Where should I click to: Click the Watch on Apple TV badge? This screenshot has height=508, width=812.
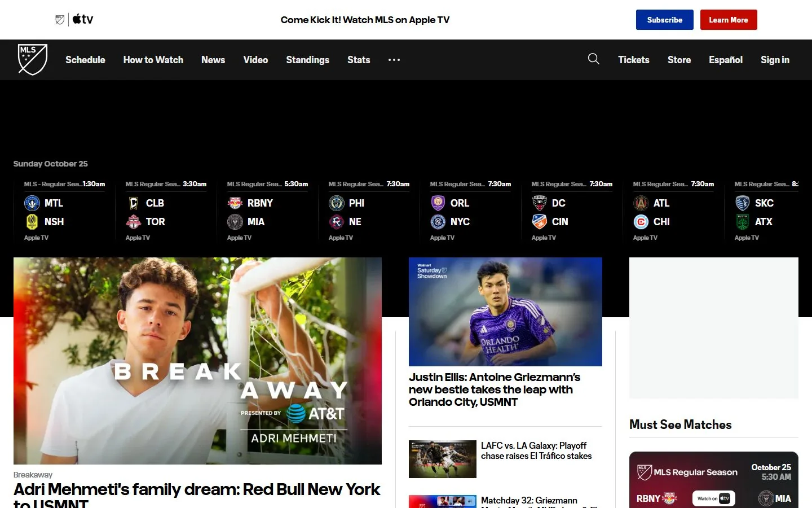click(713, 498)
